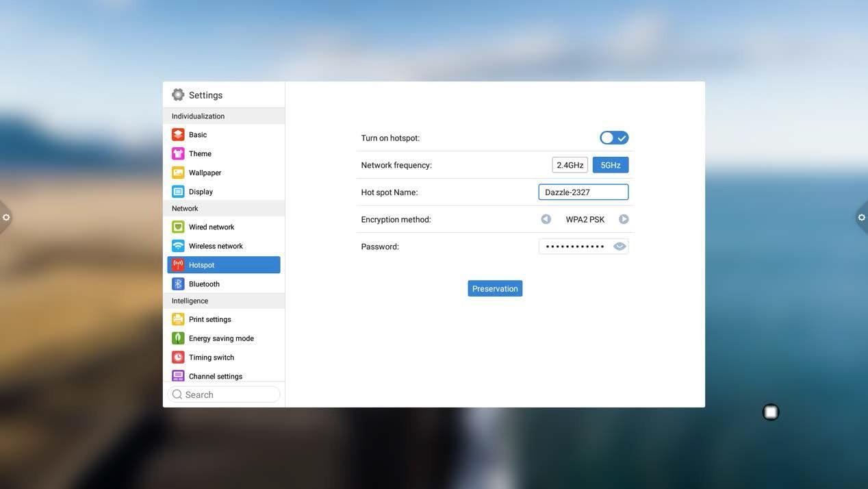Choose the 5GHz network frequency option

pos(611,165)
